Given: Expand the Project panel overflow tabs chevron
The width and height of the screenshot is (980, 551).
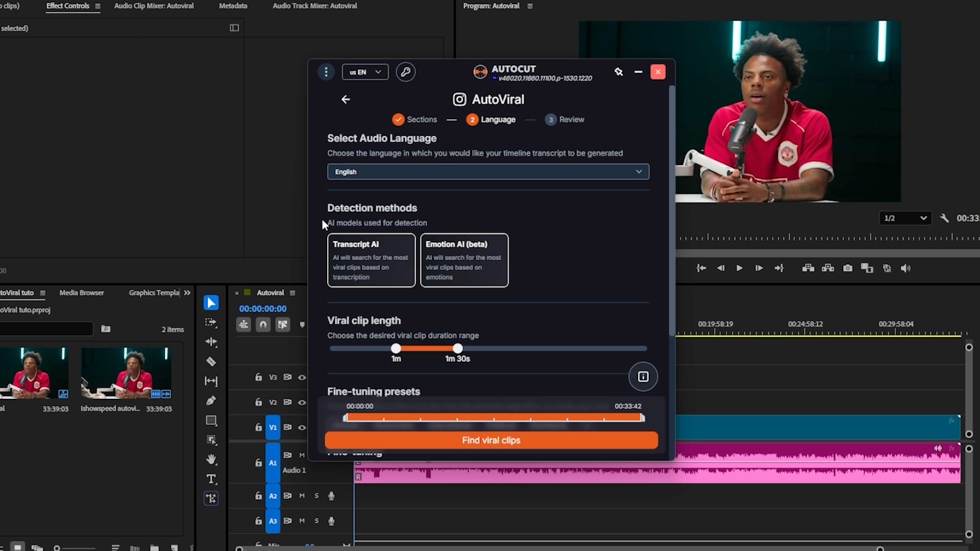Looking at the screenshot, I should point(187,293).
